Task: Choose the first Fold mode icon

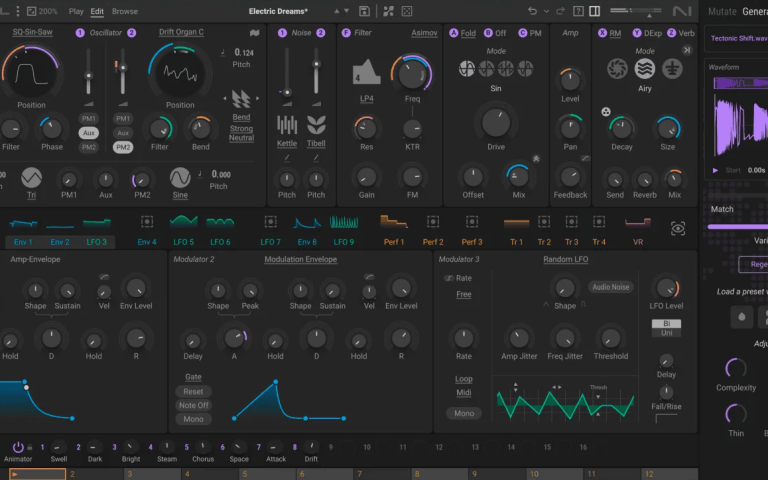Action: [x=467, y=69]
